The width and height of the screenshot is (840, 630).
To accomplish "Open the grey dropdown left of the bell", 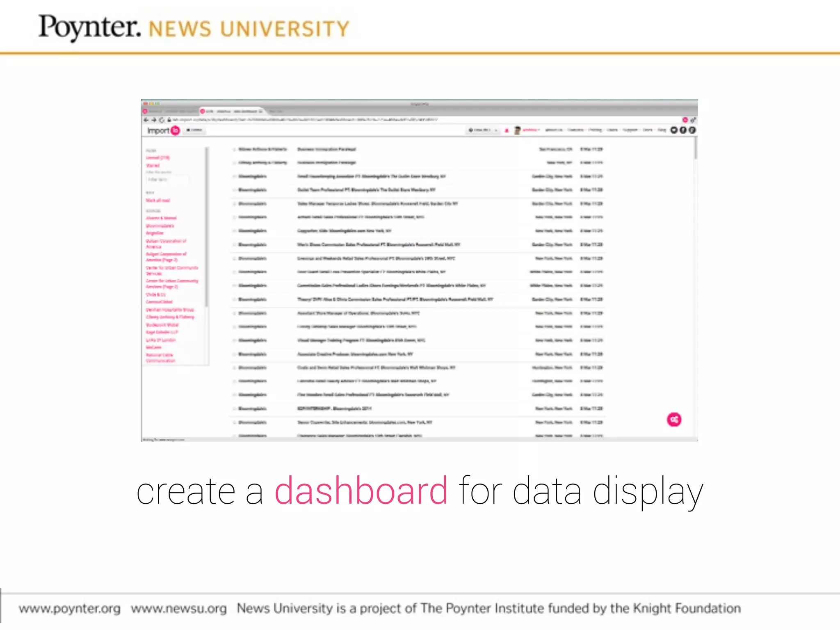I will pos(484,130).
